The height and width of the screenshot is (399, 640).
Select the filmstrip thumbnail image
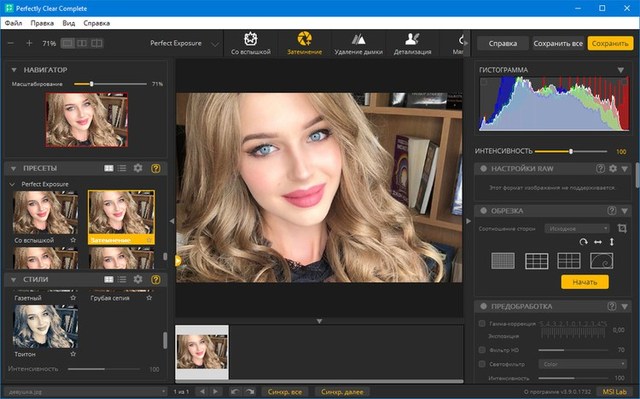pos(202,352)
